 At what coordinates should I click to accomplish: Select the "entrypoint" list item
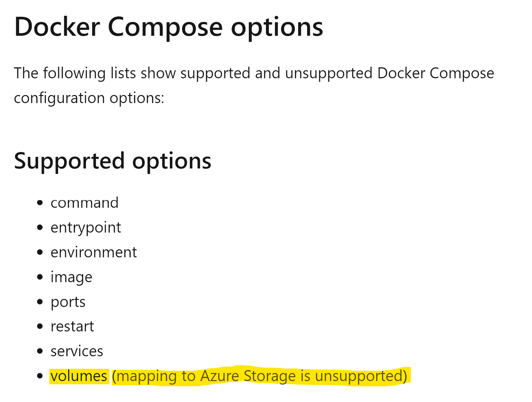86,228
